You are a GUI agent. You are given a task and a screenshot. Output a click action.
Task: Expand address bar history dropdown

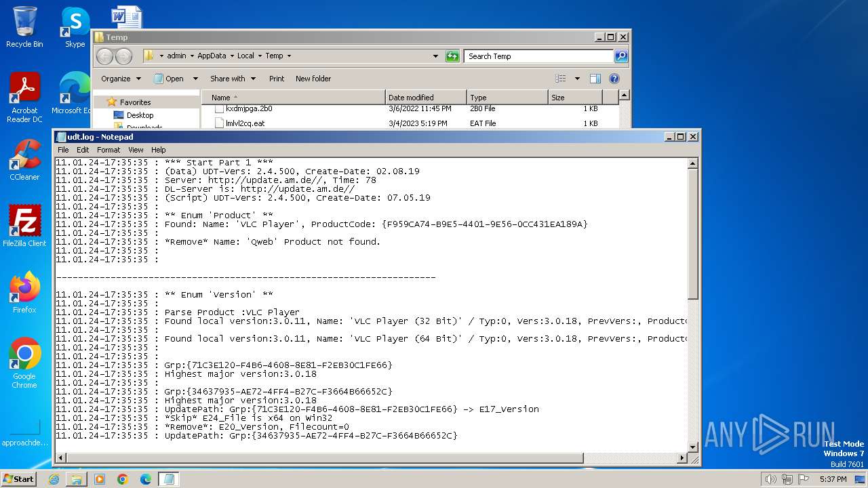(x=435, y=56)
